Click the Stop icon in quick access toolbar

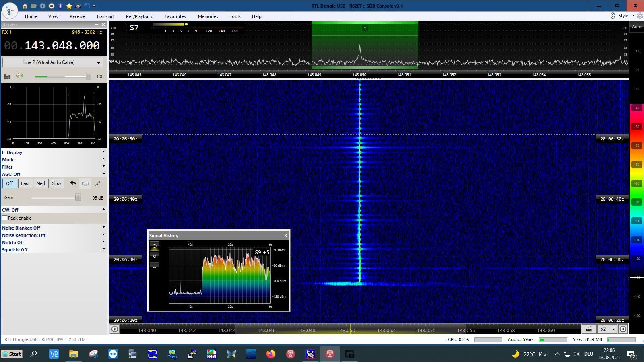52,6
